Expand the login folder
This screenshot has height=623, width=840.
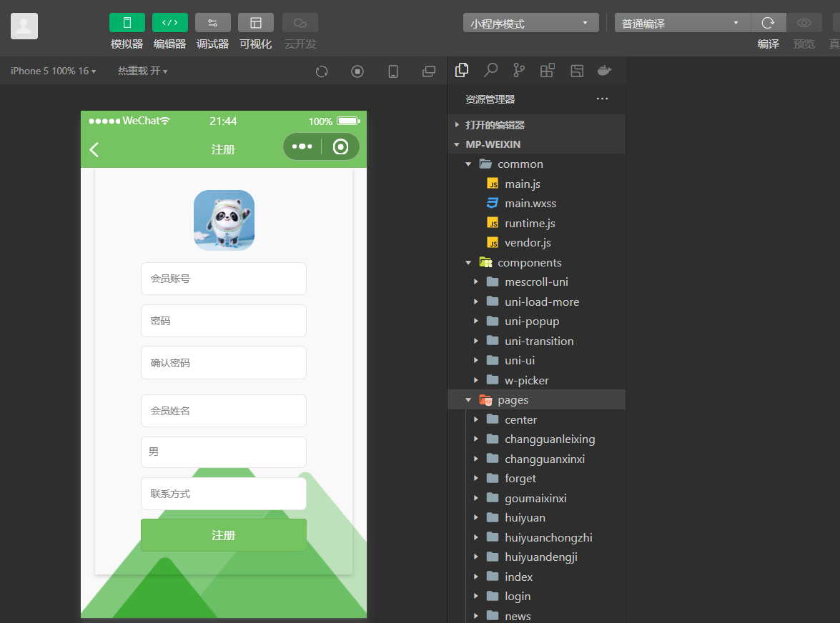[x=536, y=597]
